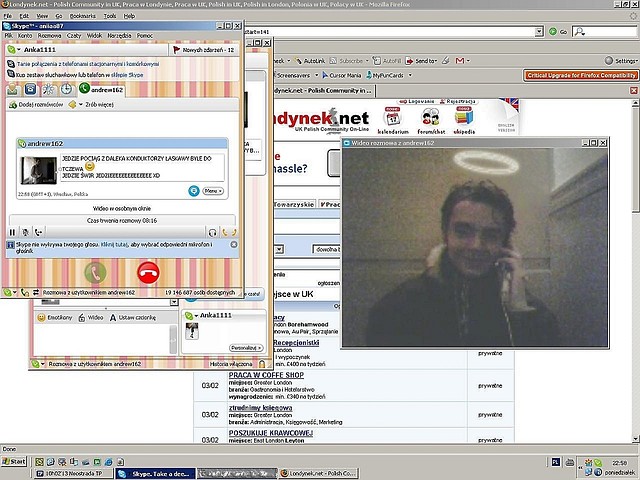Viewport: 640px width, 480px height.
Task: Click the transfer arrows icon in status bar
Action: tap(36, 292)
